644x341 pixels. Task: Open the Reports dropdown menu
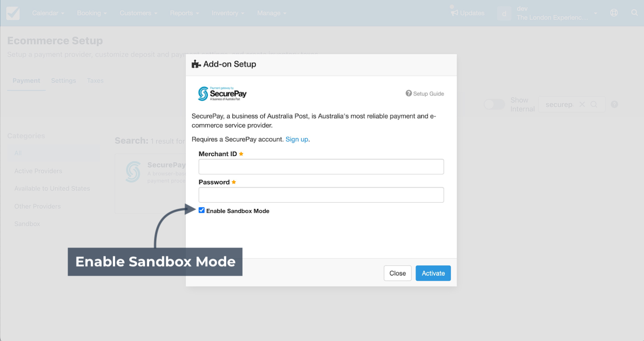point(185,13)
